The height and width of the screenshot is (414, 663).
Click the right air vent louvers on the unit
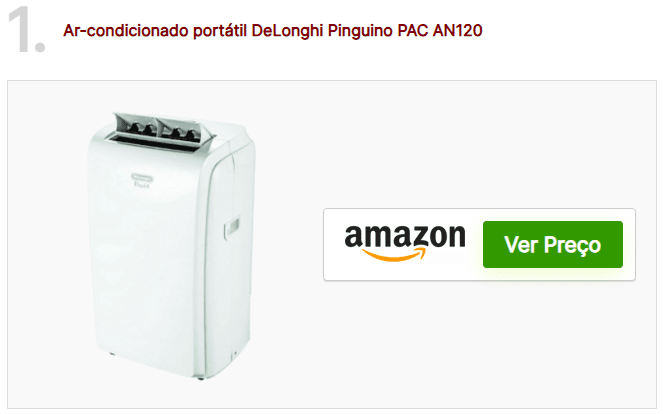(x=181, y=131)
